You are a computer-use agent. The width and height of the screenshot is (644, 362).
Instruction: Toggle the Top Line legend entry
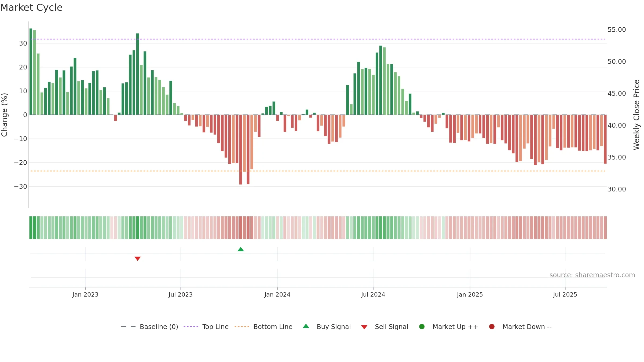point(206,327)
